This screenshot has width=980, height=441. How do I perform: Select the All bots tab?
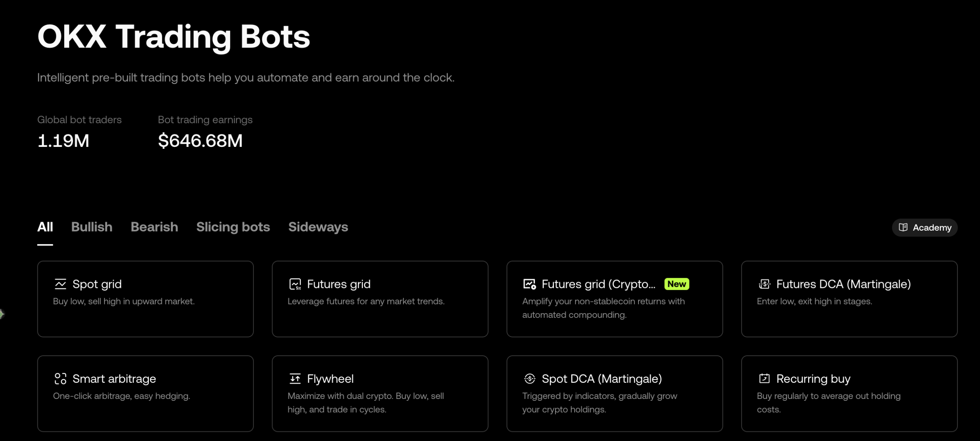point(45,227)
